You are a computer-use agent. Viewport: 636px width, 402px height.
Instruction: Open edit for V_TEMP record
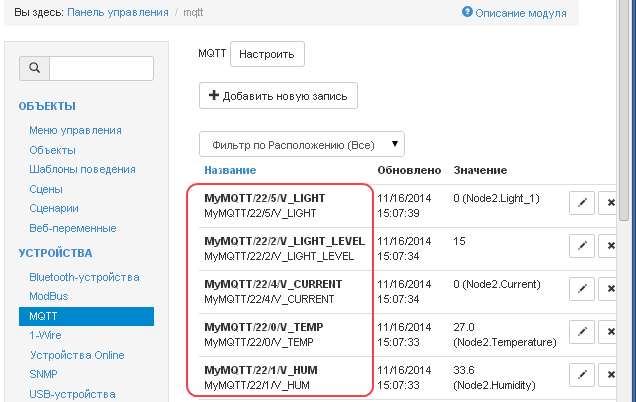point(581,331)
